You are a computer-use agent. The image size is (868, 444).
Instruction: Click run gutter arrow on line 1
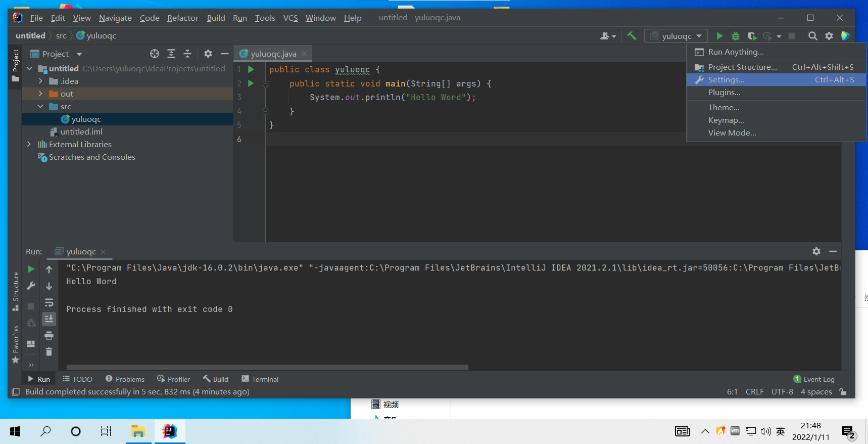(x=251, y=69)
